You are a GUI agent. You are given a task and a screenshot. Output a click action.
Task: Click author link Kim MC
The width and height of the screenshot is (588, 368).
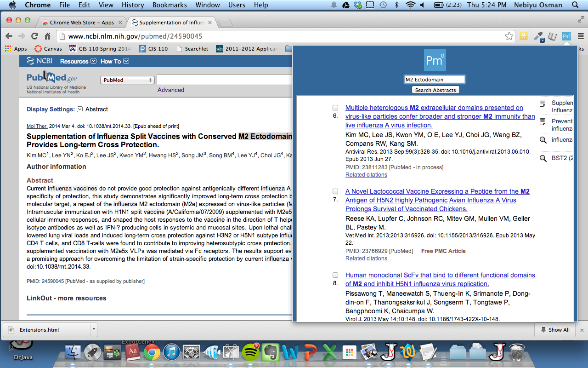coord(36,155)
